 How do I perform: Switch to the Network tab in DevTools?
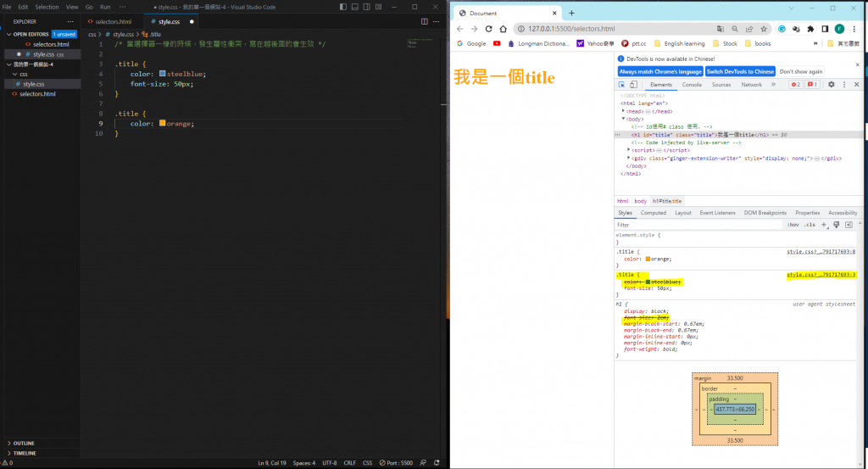tap(751, 85)
